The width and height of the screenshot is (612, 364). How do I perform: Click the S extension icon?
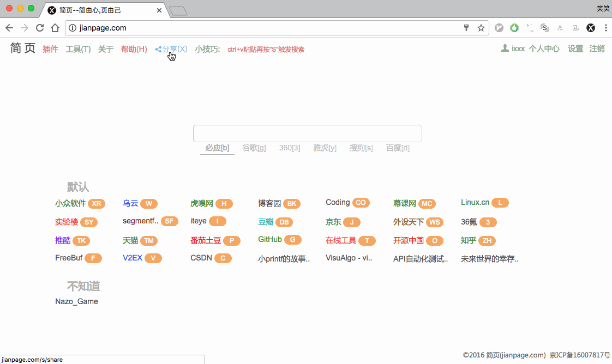pyautogui.click(x=545, y=28)
